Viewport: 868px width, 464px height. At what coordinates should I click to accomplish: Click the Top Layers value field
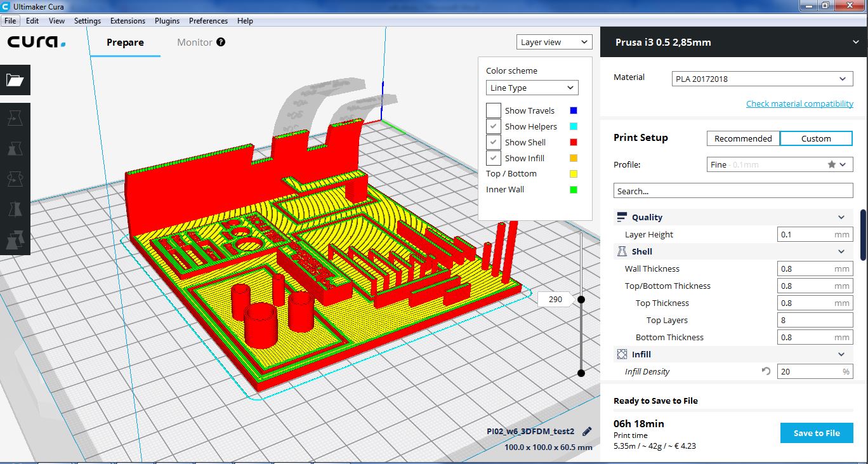click(815, 320)
